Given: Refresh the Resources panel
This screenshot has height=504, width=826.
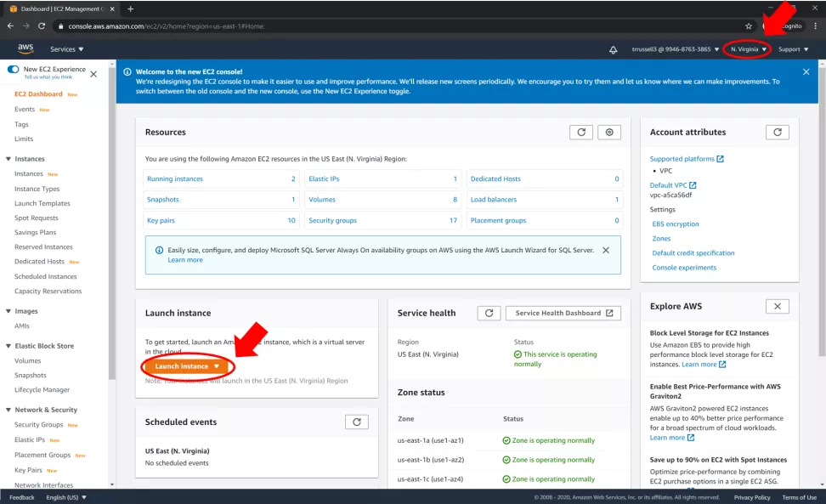Looking at the screenshot, I should (x=581, y=133).
